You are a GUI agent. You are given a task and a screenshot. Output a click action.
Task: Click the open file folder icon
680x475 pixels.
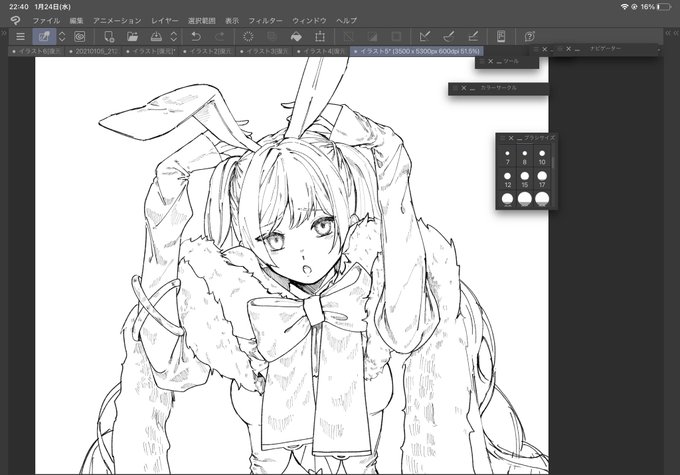(x=132, y=36)
